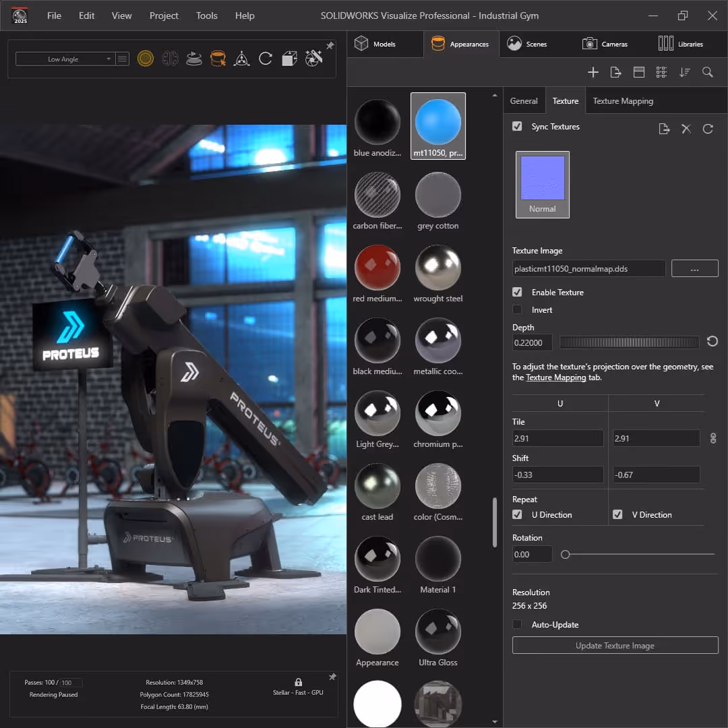
Task: Select the turntable icon in toolbar
Action: click(193, 59)
